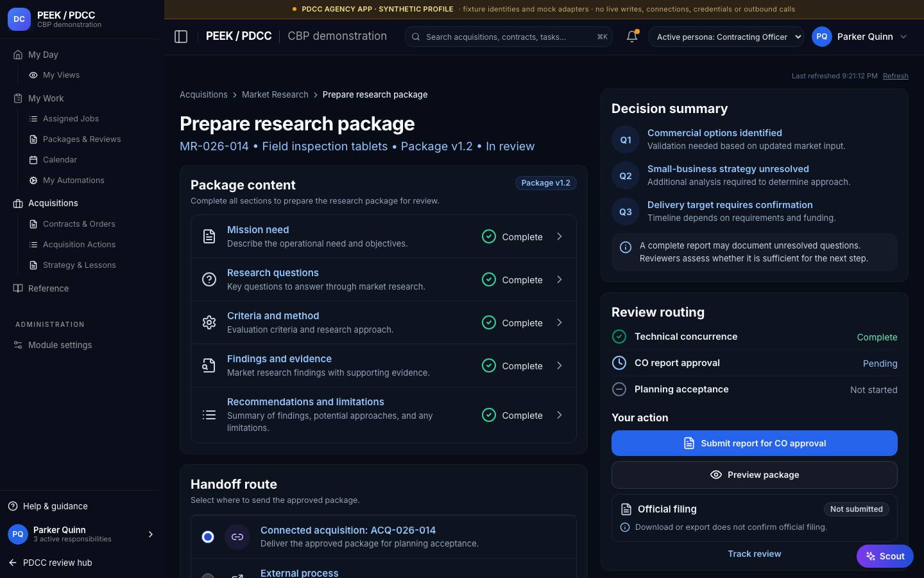Expand the Findings and evidence row chevron
The image size is (924, 578).
tap(560, 365)
